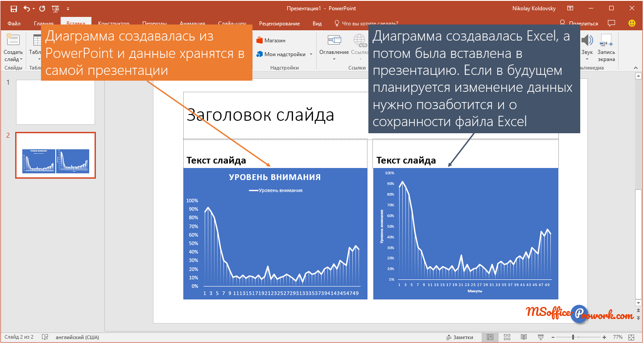Click the smiley feedback icon

coord(632,23)
